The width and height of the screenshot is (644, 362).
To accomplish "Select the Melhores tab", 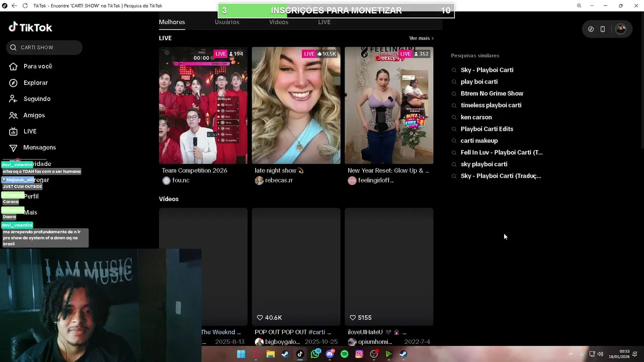I will pos(172,22).
